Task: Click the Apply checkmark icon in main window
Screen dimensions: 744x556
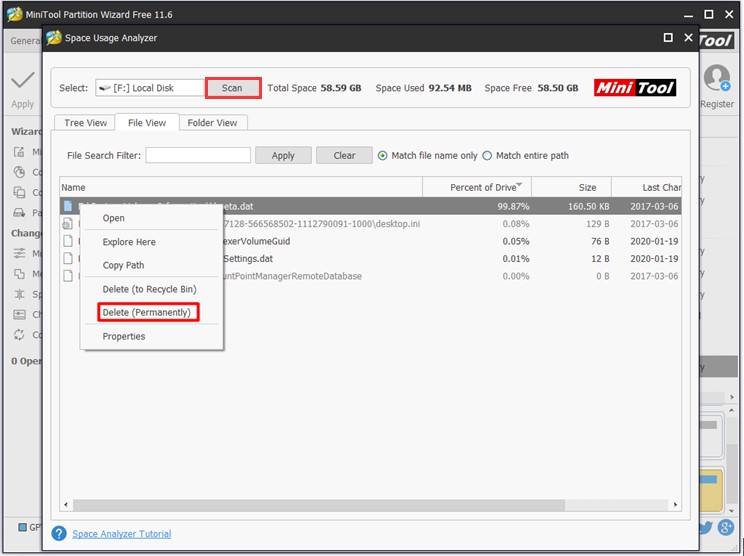Action: pos(23,80)
